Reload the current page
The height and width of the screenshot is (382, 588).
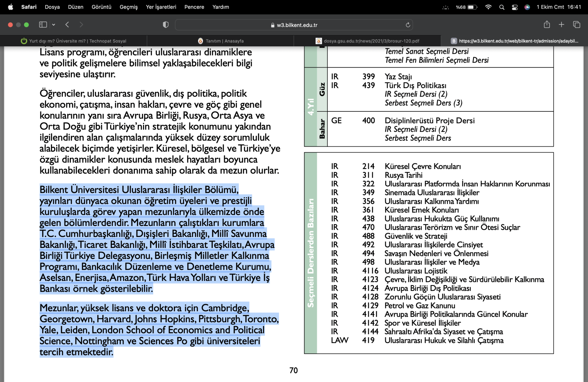click(x=408, y=25)
